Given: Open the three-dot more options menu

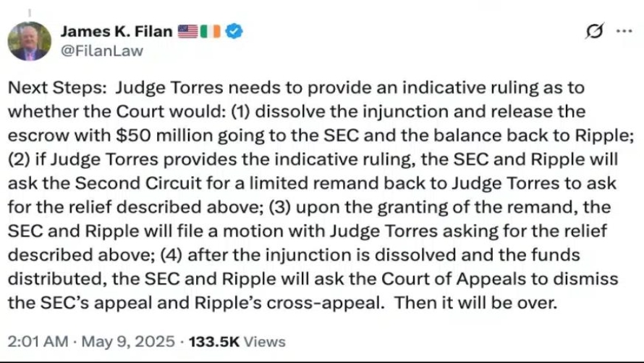Looking at the screenshot, I should 624,31.
